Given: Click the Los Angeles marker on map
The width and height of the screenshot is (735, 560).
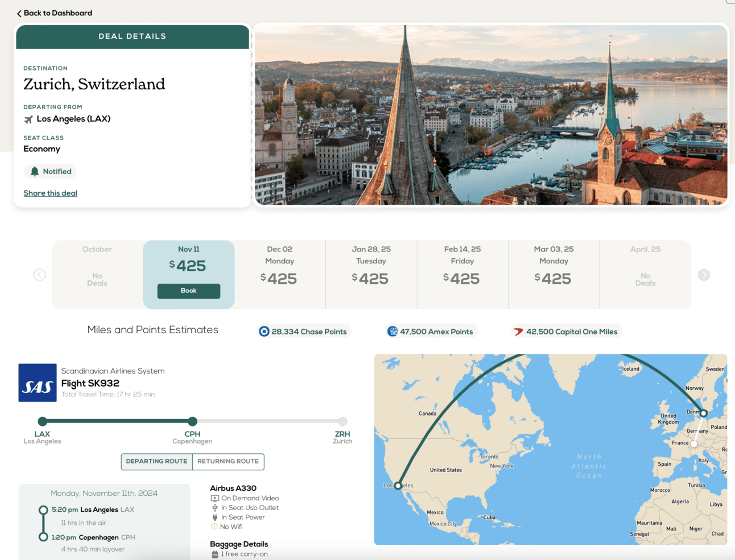Looking at the screenshot, I should (398, 486).
